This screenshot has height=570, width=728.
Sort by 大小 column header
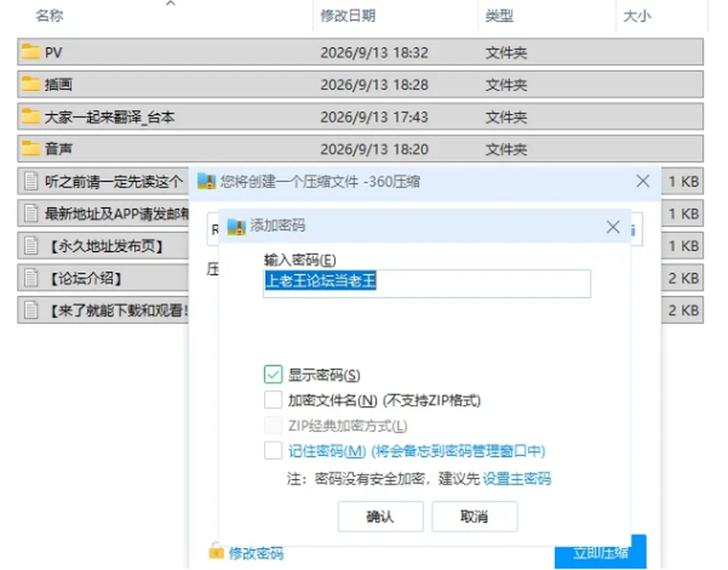point(637,16)
